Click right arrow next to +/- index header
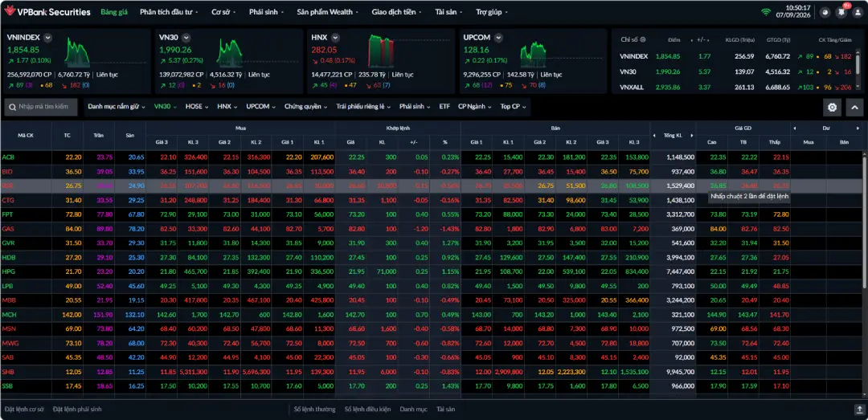This screenshot has height=420, width=868. pyautogui.click(x=709, y=40)
